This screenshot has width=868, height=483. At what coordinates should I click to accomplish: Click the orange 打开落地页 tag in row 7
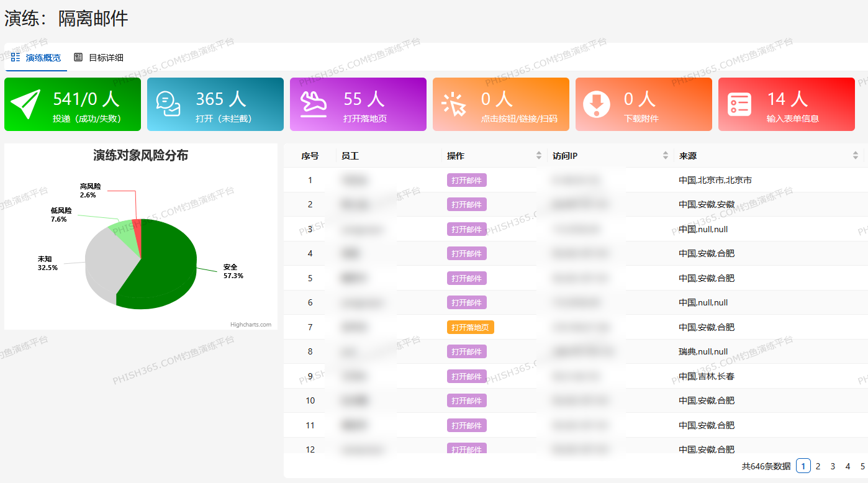(470, 327)
